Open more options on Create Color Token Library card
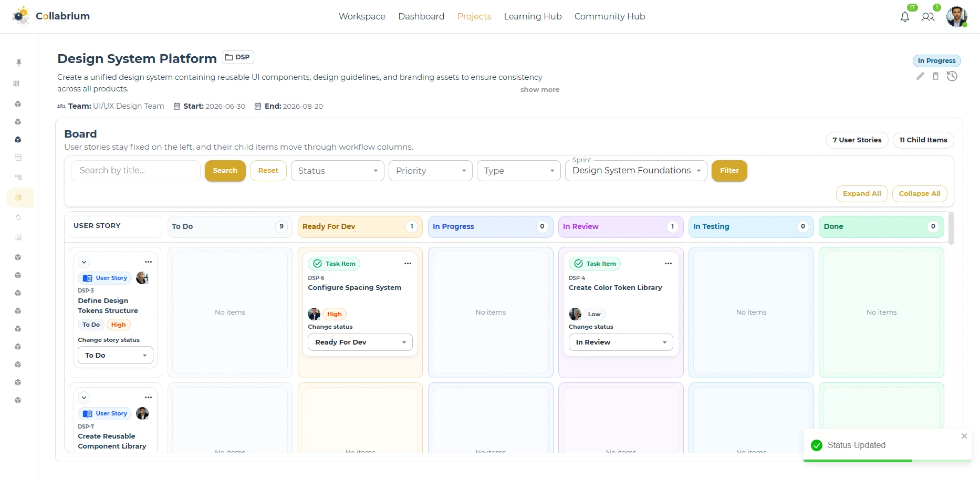This screenshot has height=479, width=980. coord(668,264)
